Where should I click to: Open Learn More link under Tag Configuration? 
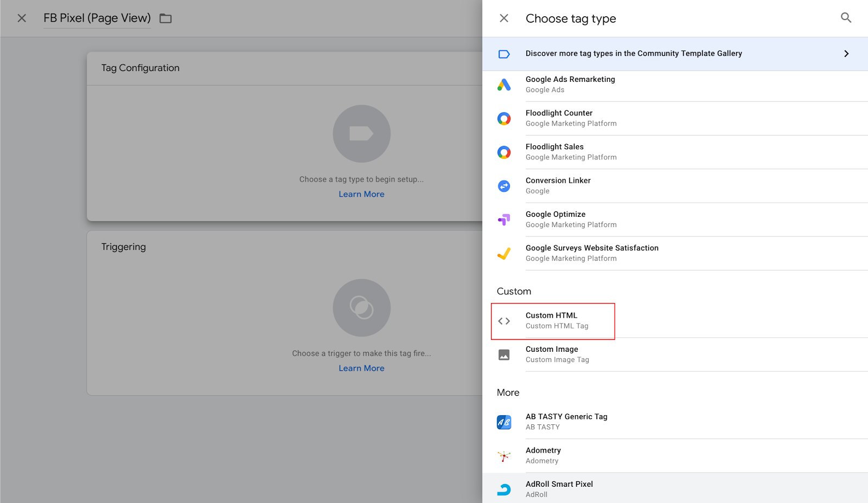[x=361, y=194]
